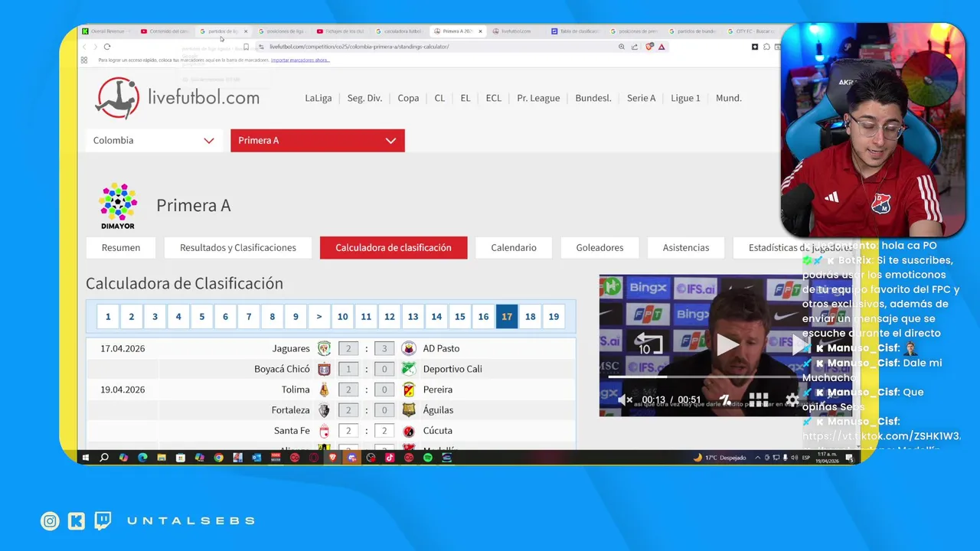The width and height of the screenshot is (980, 551).
Task: Show next matchdays with the > button
Action: [319, 316]
